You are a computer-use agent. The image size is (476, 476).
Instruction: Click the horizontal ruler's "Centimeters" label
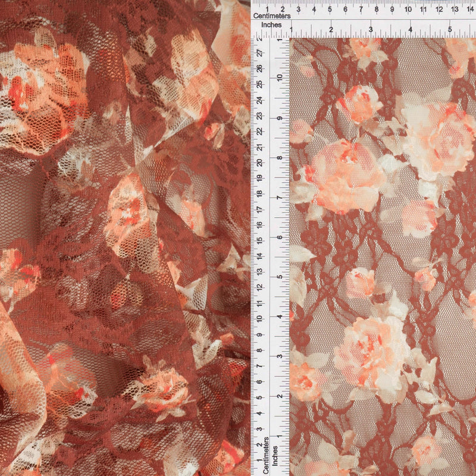coord(272,16)
